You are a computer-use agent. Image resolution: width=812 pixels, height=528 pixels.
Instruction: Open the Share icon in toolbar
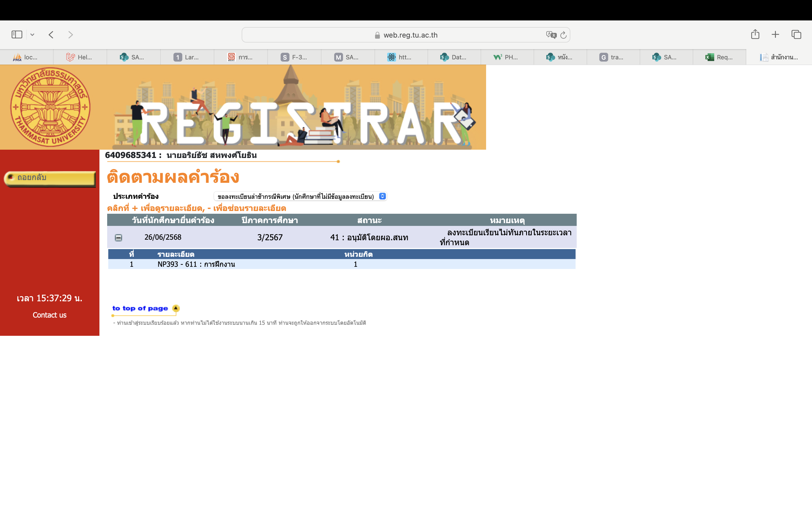tap(755, 35)
